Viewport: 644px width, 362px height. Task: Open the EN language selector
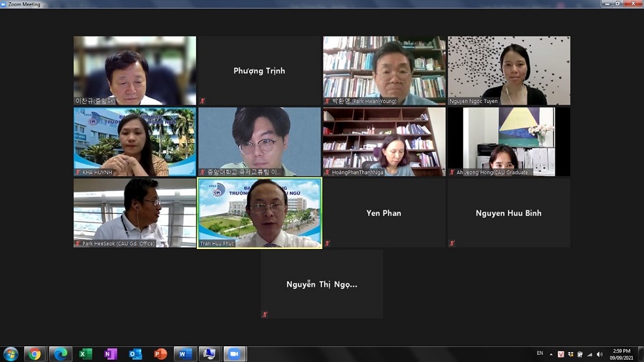tap(540, 354)
